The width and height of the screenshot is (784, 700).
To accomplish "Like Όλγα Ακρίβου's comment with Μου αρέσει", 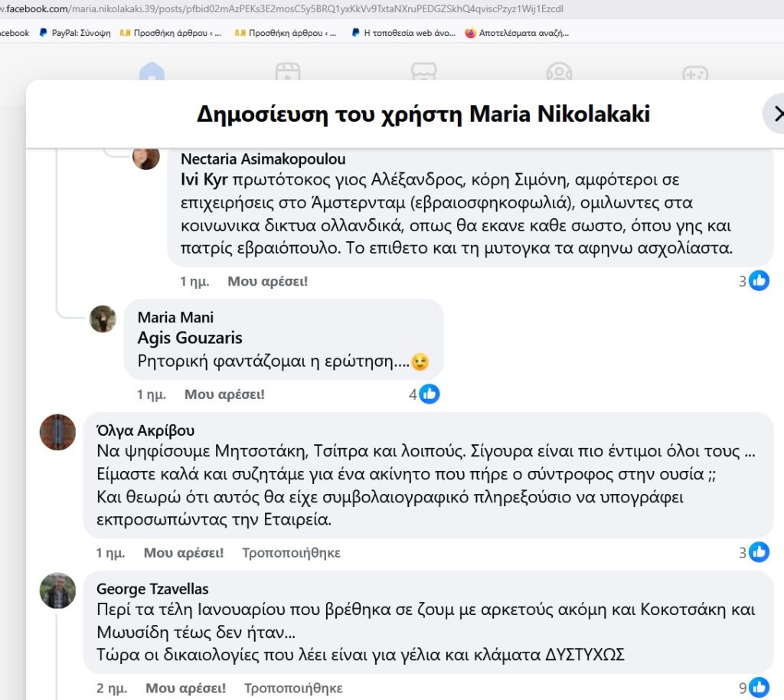I will (184, 552).
